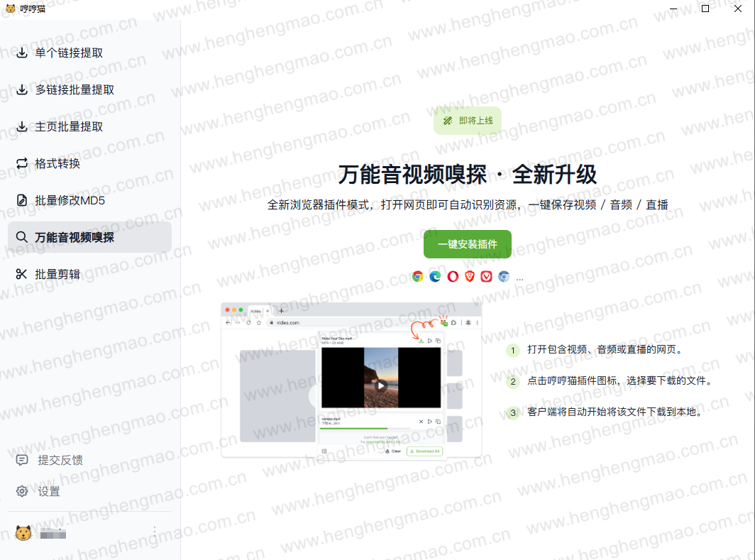Select the blue Chromium browser icon
The width and height of the screenshot is (755, 560).
click(x=504, y=277)
